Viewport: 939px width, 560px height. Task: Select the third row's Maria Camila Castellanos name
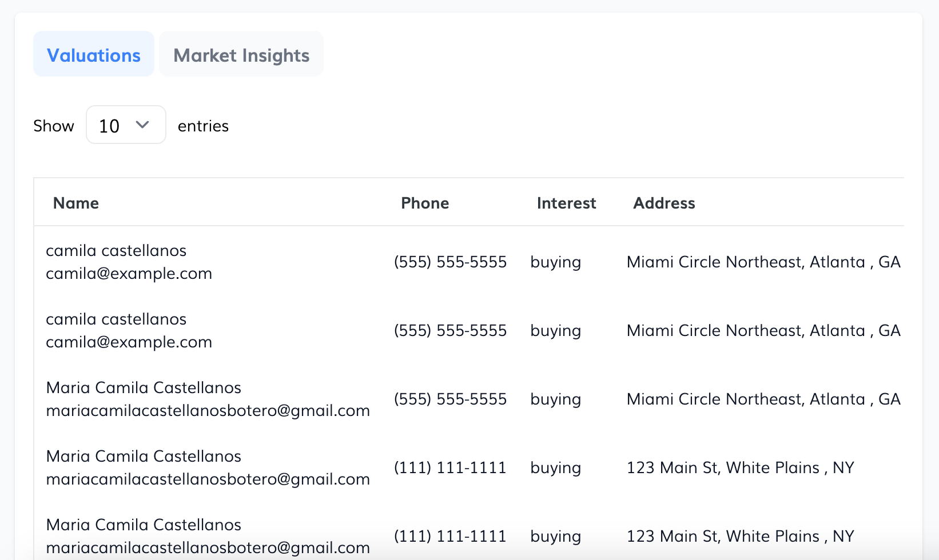[144, 387]
